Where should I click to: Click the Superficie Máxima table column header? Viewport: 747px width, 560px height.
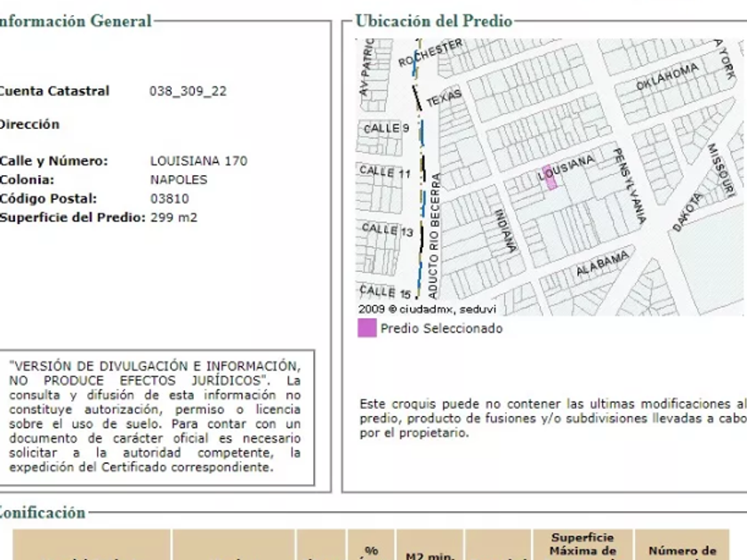point(582,544)
